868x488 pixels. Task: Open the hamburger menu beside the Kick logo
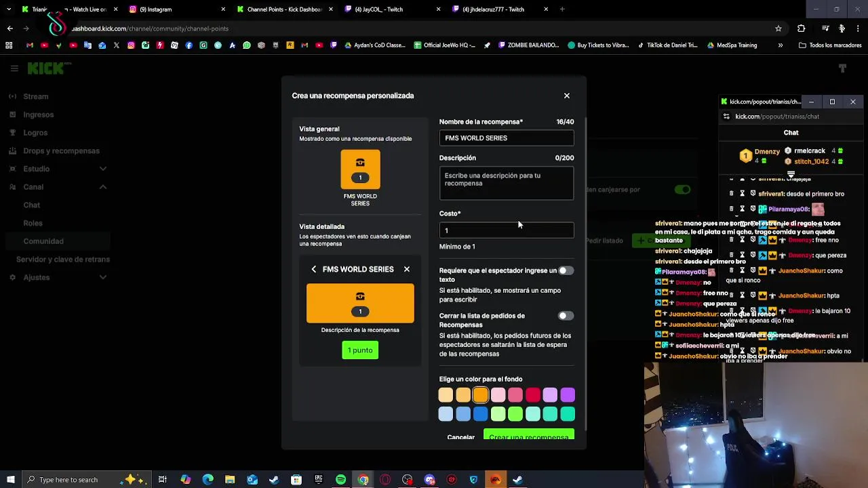click(14, 68)
